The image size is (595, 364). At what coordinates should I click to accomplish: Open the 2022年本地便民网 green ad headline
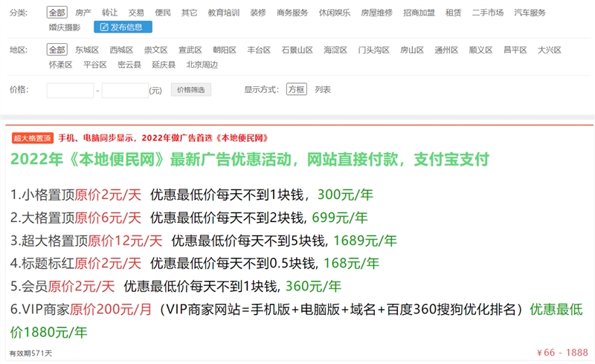click(250, 160)
